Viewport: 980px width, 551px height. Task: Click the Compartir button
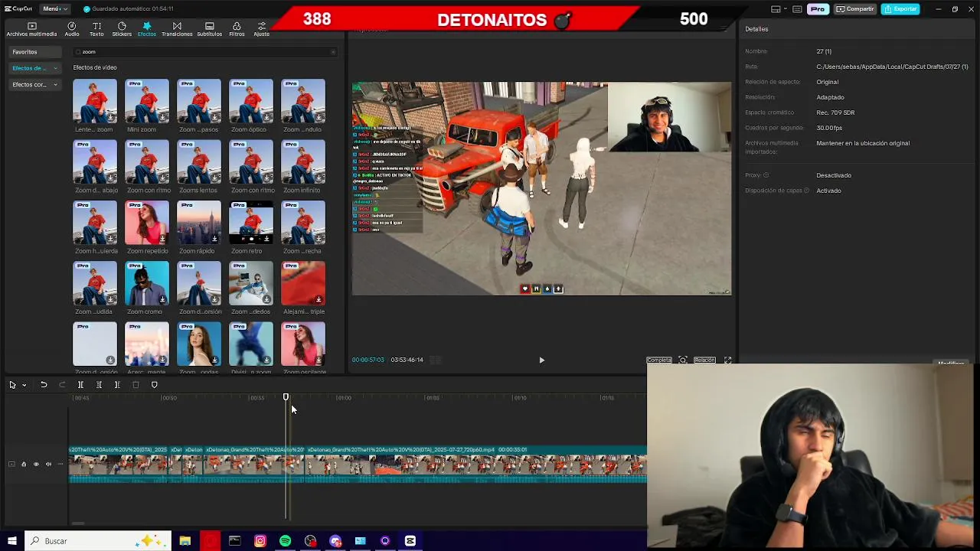[855, 9]
